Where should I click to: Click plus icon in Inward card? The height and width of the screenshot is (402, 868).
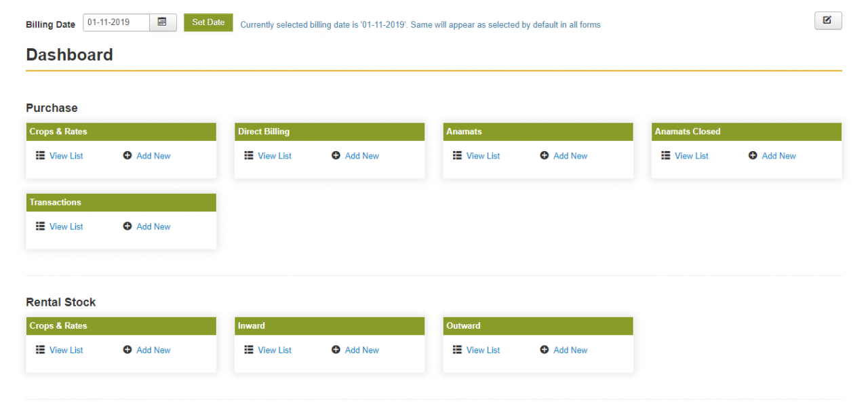click(336, 350)
